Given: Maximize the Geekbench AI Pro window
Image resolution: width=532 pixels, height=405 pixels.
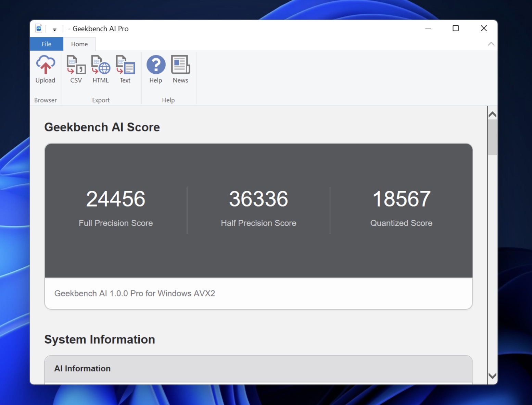Looking at the screenshot, I should [456, 28].
